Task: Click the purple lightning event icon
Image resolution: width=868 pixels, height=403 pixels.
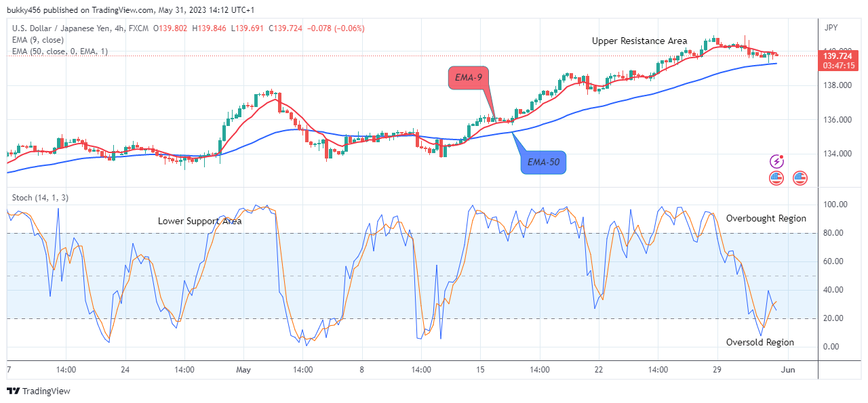Action: pos(777,161)
